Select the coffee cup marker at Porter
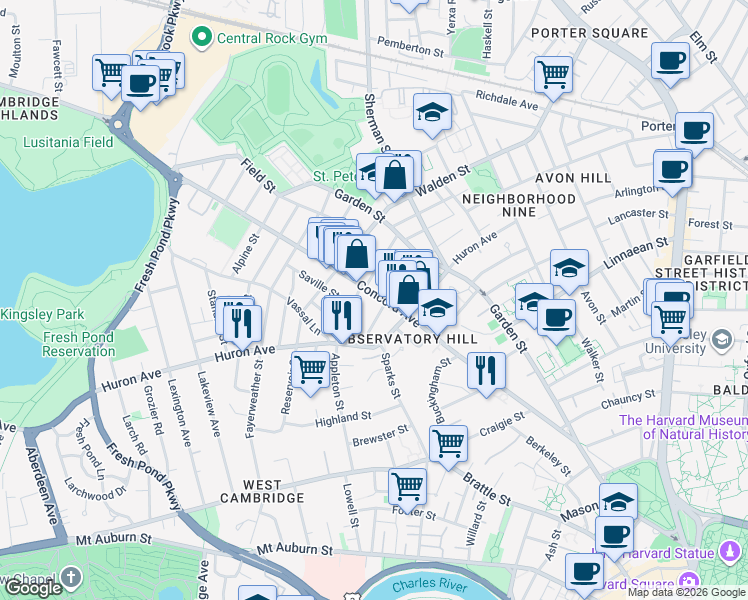Screen dimensions: 748x600 pos(694,134)
